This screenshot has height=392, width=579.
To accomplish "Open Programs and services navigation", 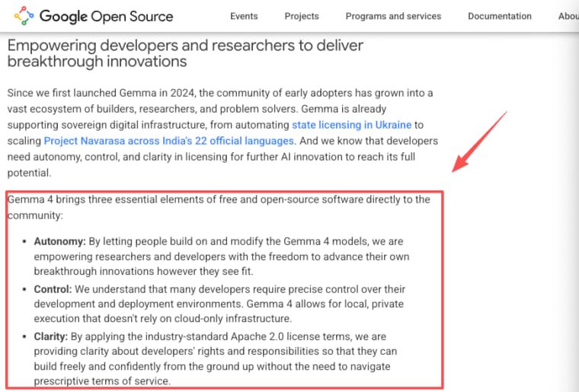I will pos(393,16).
